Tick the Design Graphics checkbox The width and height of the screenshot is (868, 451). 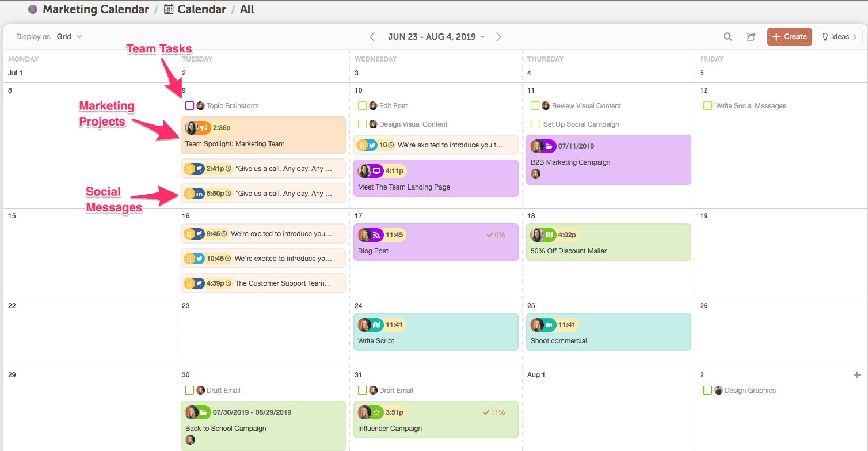pos(707,391)
